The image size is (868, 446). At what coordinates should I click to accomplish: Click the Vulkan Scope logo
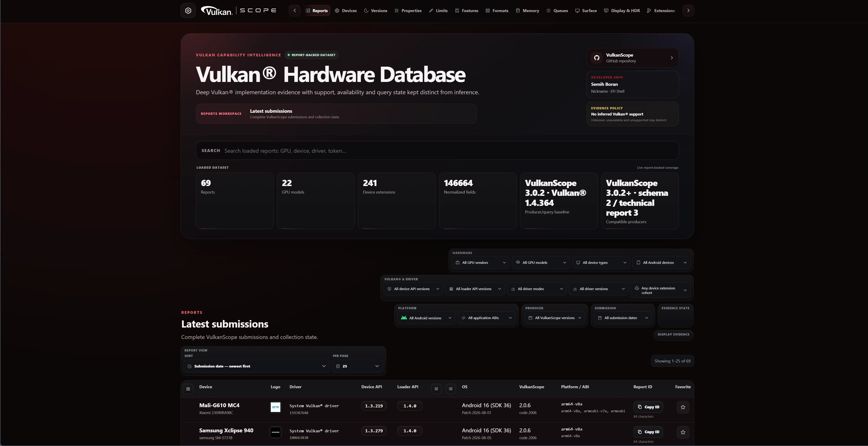click(238, 11)
